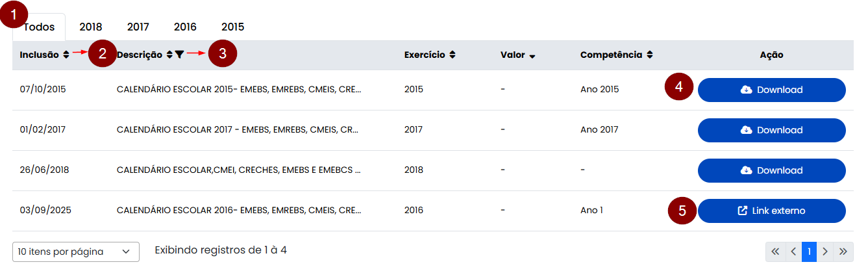
Task: Open the items per page dropdown
Action: click(75, 252)
